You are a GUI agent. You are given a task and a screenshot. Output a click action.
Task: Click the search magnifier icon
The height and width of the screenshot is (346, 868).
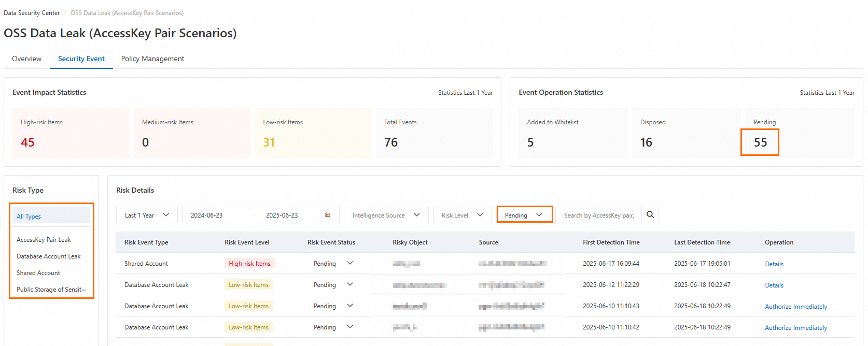tap(650, 215)
